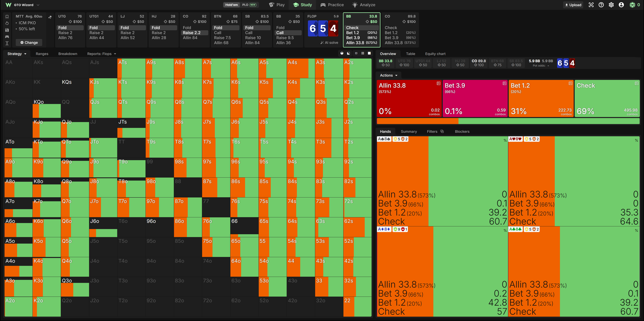The image size is (644, 321).
Task: Click the copy icon next to Filters
Action: [442, 131]
